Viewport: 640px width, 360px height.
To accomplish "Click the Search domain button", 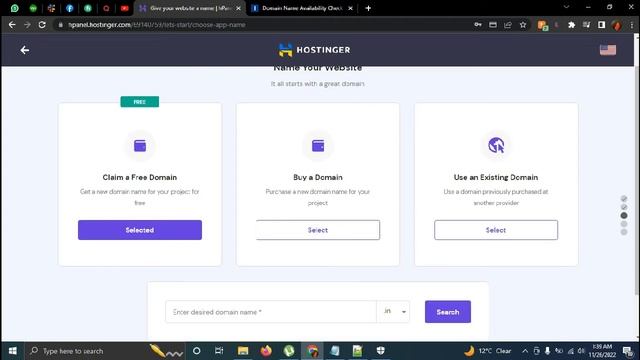I will (448, 312).
